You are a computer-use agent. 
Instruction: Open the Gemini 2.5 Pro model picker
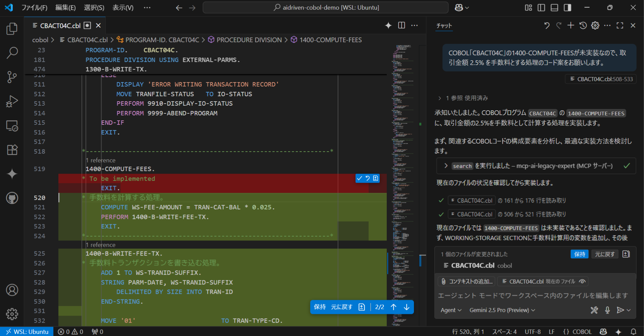[x=502, y=310]
